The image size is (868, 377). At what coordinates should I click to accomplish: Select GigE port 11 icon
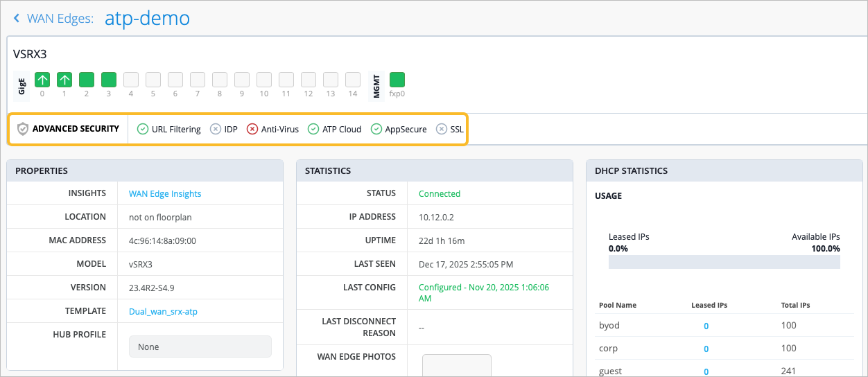[x=286, y=80]
